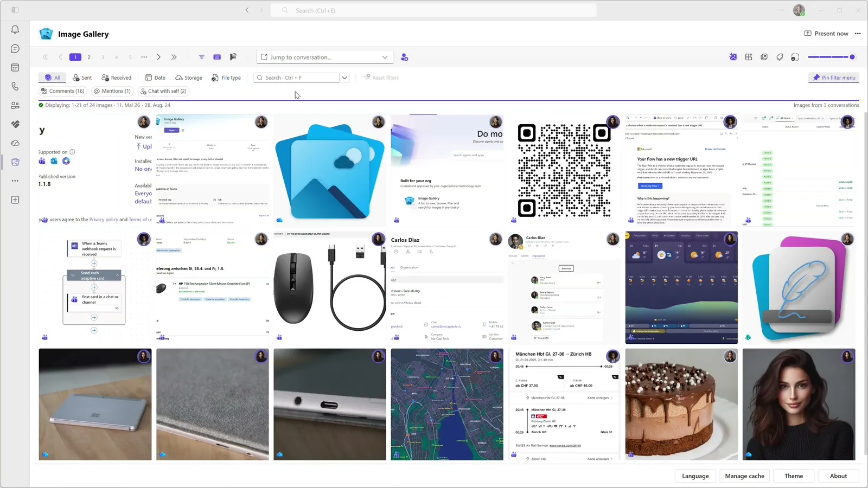This screenshot has width=868, height=488.
Task: Open the Image Gallery more options ellipsis
Action: 858,34
